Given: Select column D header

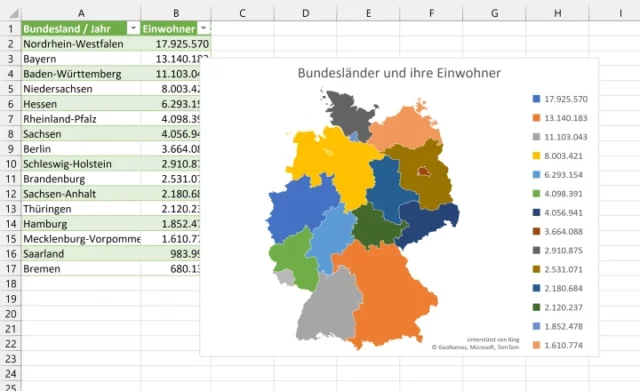Looking at the screenshot, I should point(305,13).
